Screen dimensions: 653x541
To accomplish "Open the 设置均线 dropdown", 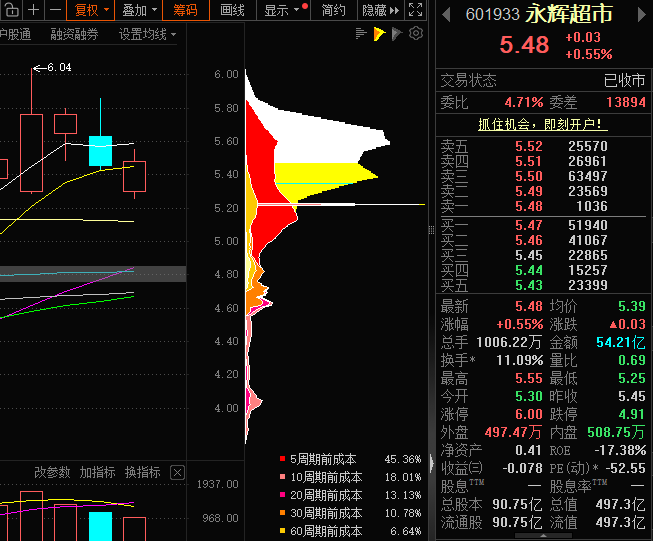I will coord(147,34).
